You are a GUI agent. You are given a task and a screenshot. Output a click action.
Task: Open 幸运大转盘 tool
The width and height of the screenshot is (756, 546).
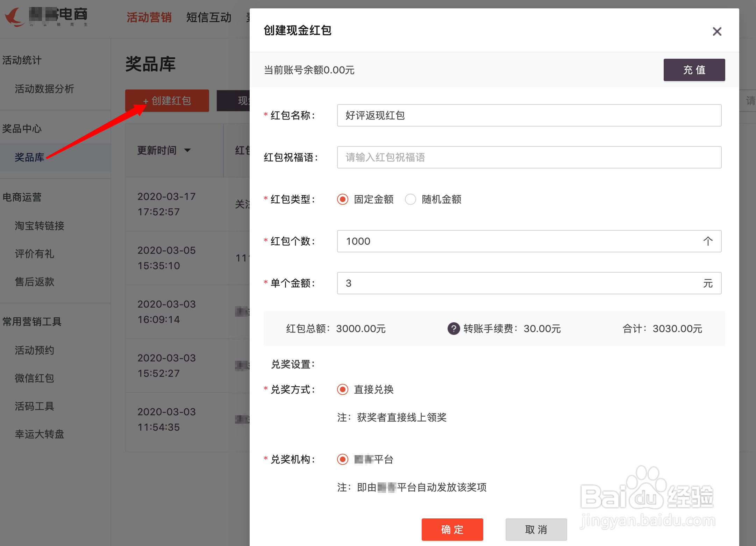coord(39,434)
